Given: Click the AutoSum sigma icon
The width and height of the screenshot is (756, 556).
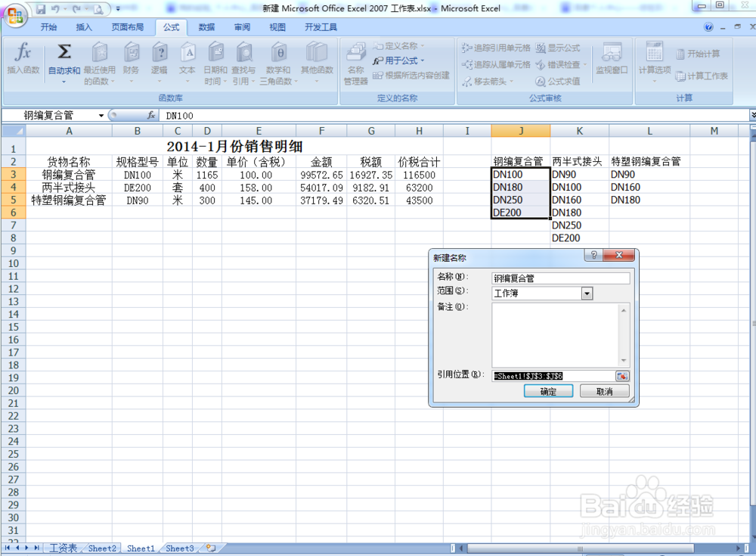Looking at the screenshot, I should pyautogui.click(x=64, y=51).
